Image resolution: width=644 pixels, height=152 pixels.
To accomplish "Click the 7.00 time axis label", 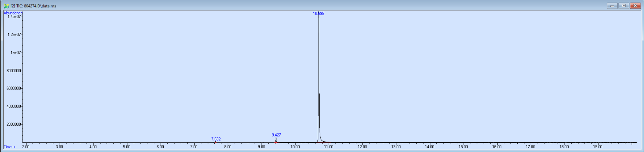I will pyautogui.click(x=194, y=147).
